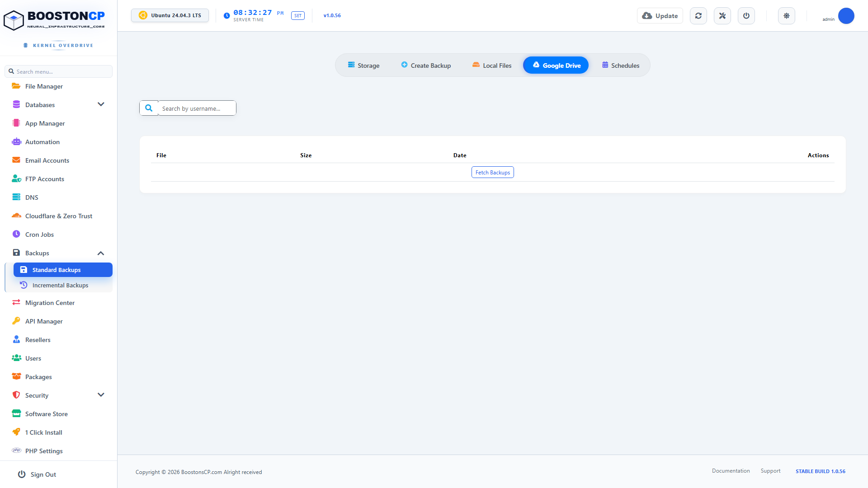Click the power icon button
Viewport: 868px width, 488px height.
tap(746, 16)
